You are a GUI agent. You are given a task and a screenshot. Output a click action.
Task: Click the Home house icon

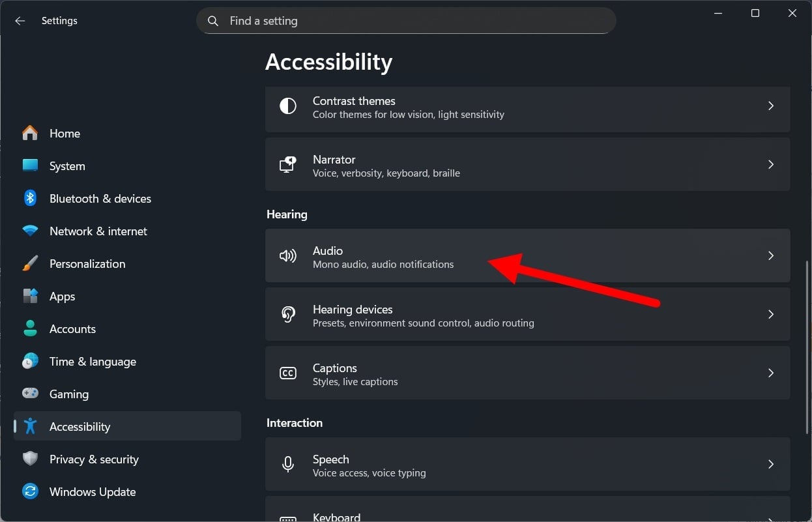click(30, 133)
